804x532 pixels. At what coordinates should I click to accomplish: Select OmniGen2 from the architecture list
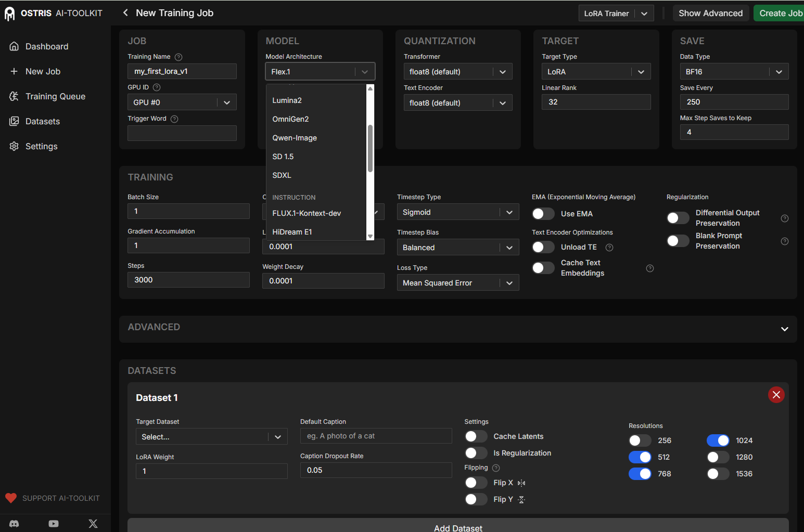coord(316,119)
